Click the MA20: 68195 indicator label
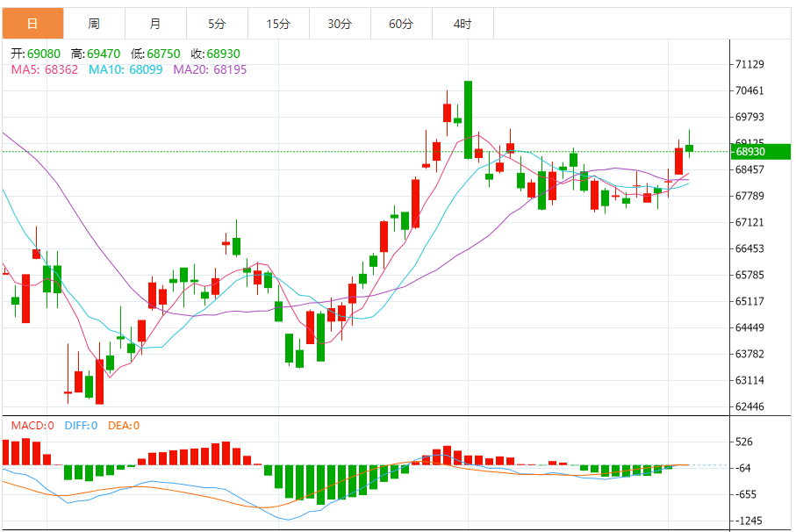This screenshot has height=532, width=796. pyautogui.click(x=210, y=69)
